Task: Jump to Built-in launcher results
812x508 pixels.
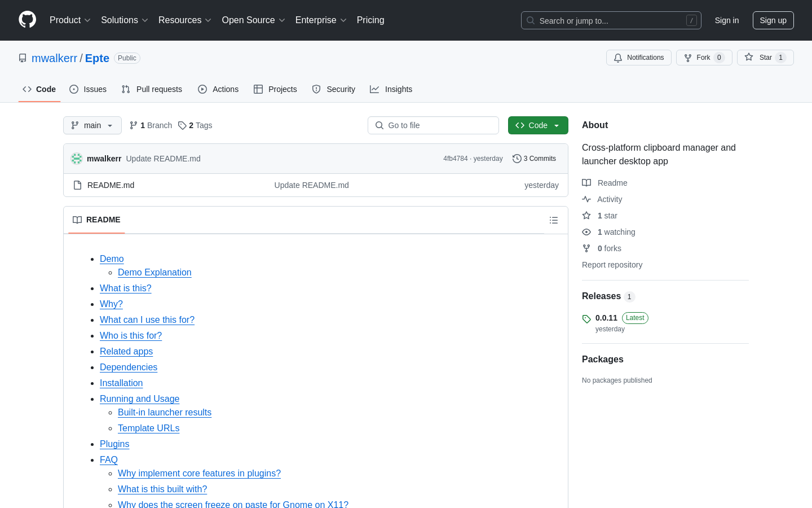Action: coord(165,412)
